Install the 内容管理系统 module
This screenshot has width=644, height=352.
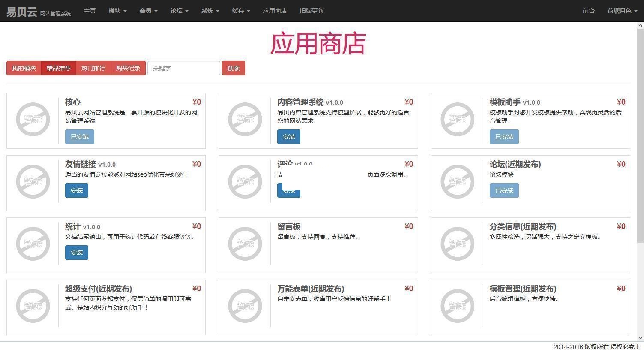point(289,137)
